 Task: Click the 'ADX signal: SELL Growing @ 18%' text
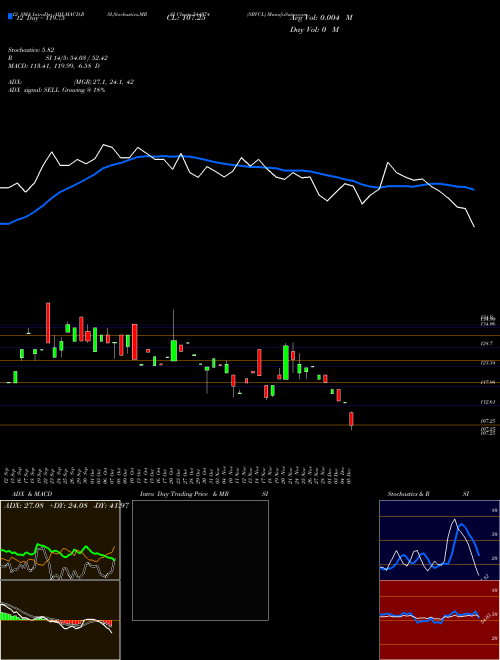click(x=56, y=90)
